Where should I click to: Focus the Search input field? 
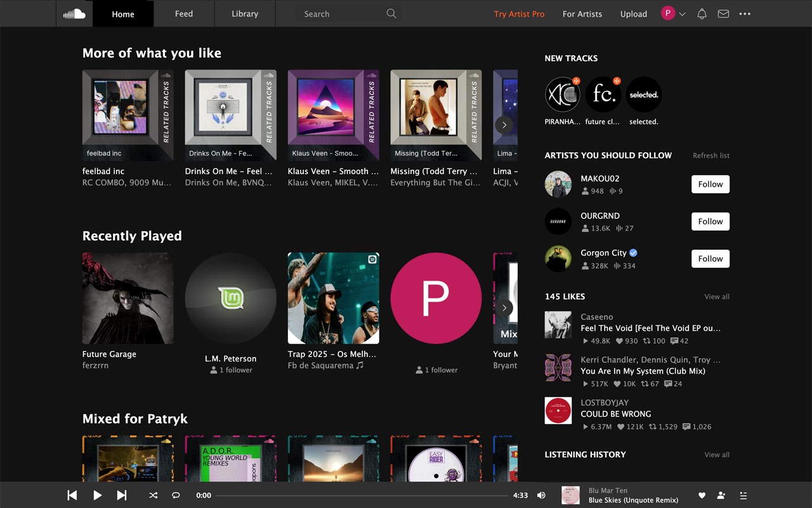pos(348,13)
